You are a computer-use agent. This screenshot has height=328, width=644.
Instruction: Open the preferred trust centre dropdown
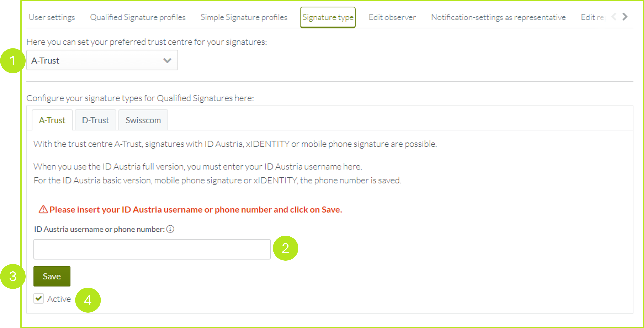pos(102,60)
